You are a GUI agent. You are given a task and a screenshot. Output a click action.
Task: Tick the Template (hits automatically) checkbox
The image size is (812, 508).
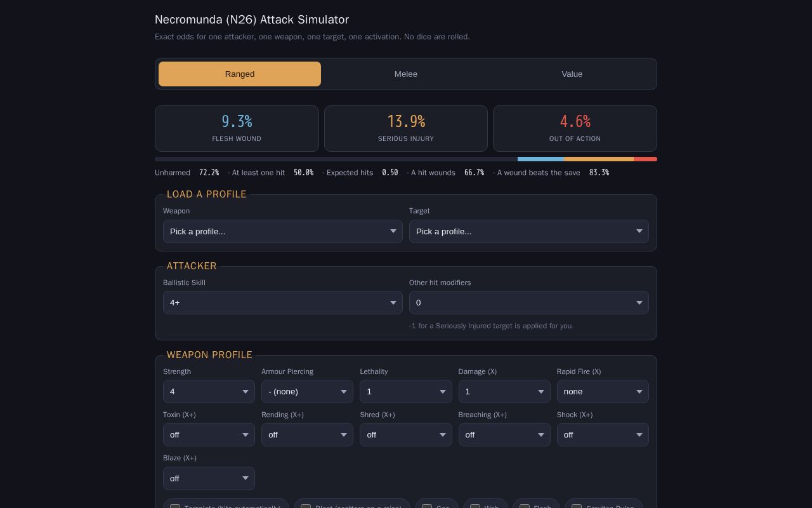click(x=175, y=506)
